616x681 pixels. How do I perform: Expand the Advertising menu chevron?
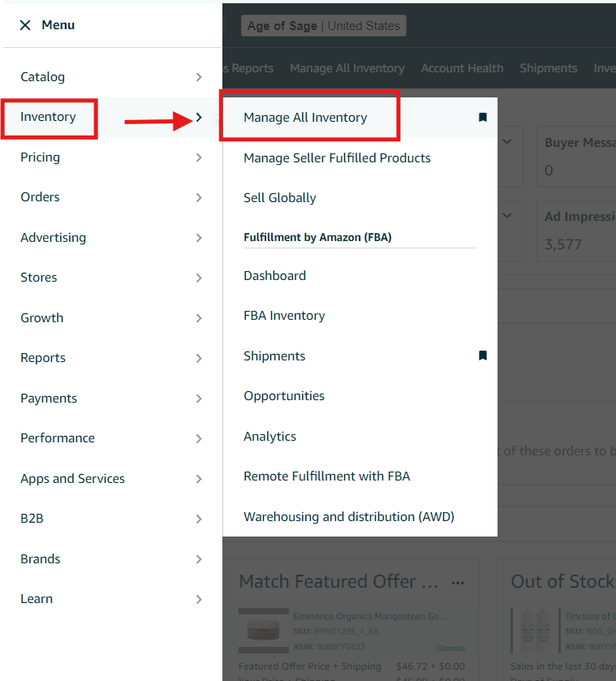pos(199,238)
